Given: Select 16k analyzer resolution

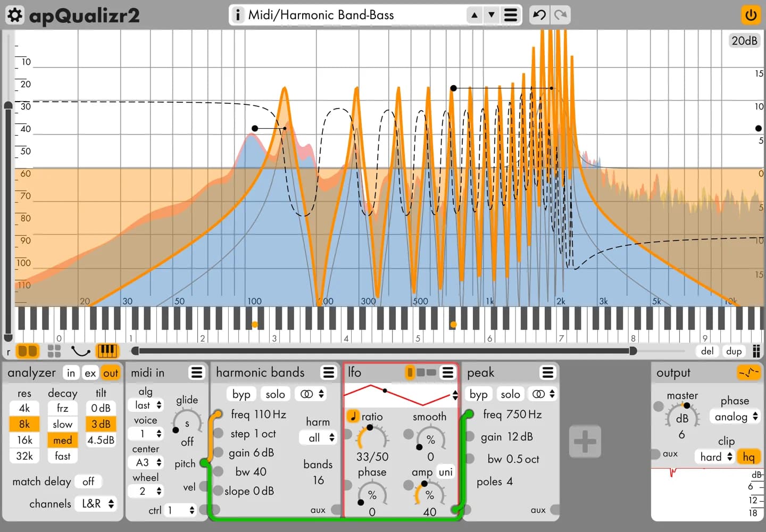Looking at the screenshot, I should click(x=24, y=440).
